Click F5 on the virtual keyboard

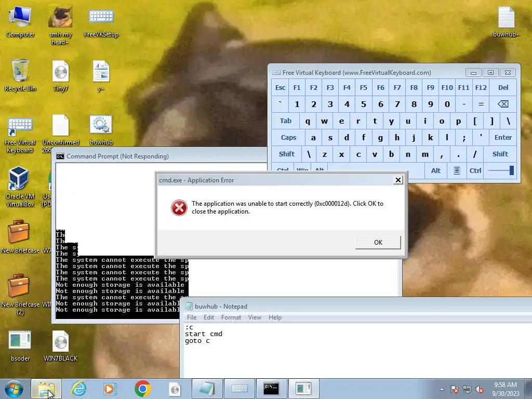363,87
